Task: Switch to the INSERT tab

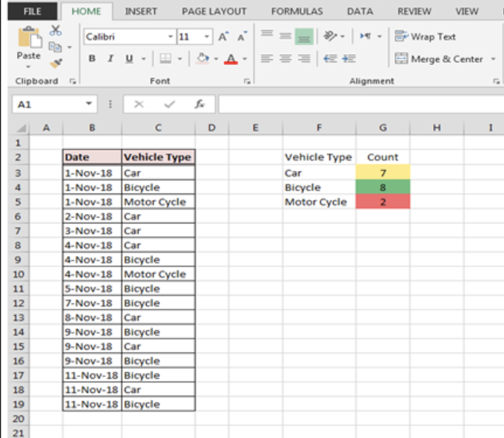Action: pos(141,12)
